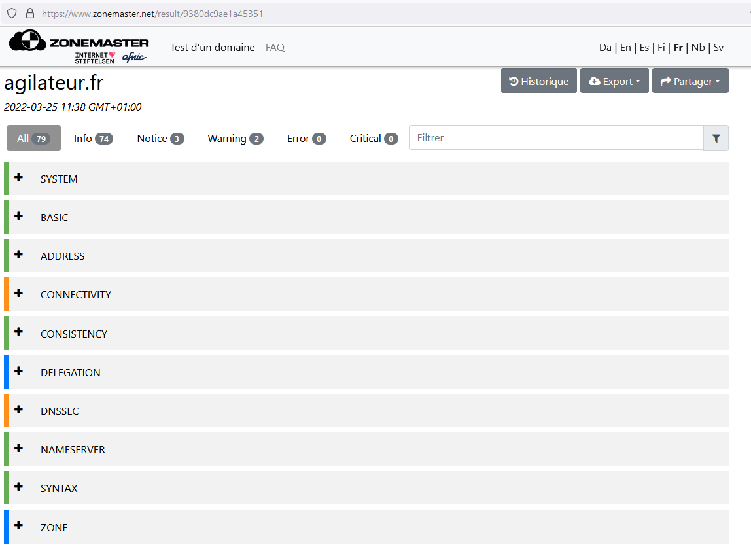Expand the DNSSEC plus icon

[x=18, y=410]
